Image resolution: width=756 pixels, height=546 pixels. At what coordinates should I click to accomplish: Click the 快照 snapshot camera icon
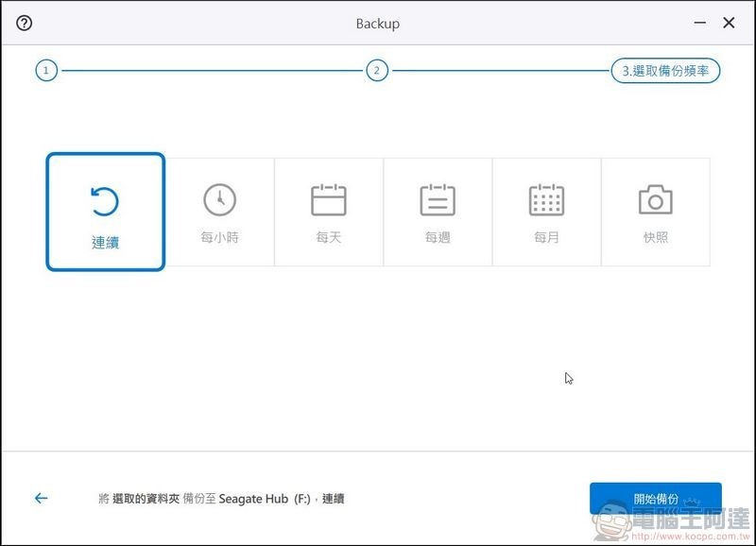(x=657, y=200)
